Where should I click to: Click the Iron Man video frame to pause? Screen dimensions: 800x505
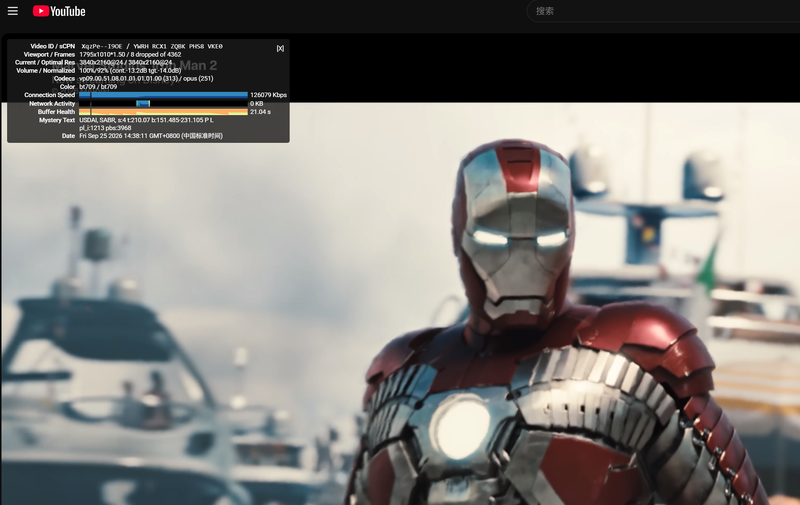pyautogui.click(x=401, y=304)
